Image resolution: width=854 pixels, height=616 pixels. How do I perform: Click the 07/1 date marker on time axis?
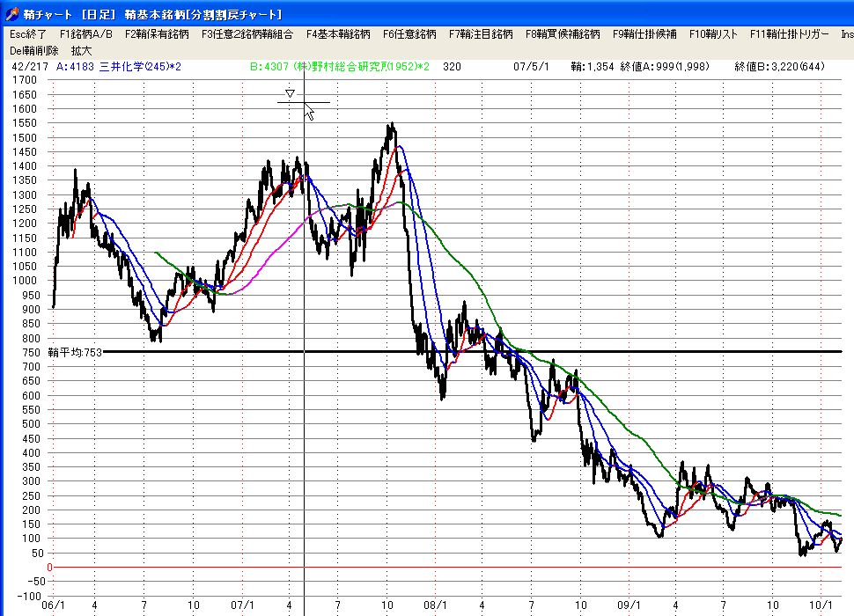(241, 605)
